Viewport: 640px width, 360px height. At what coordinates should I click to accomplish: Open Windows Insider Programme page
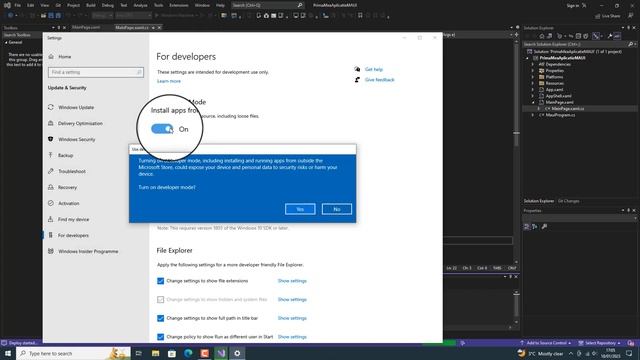coord(88,251)
